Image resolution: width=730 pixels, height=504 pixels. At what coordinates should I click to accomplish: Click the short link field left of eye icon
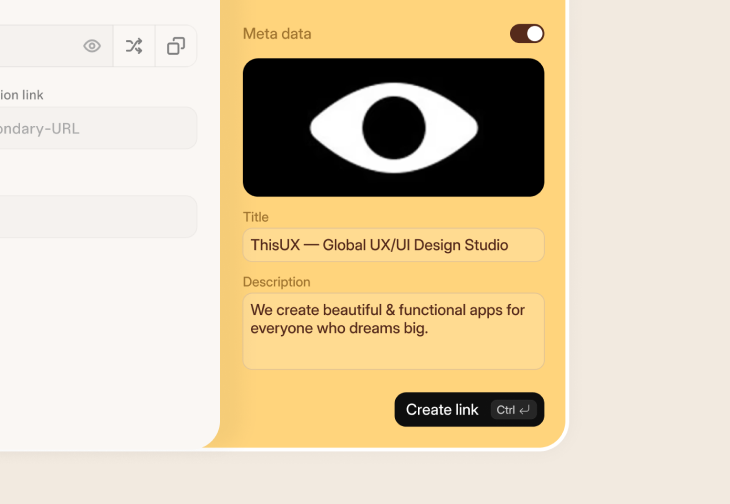pyautogui.click(x=35, y=46)
